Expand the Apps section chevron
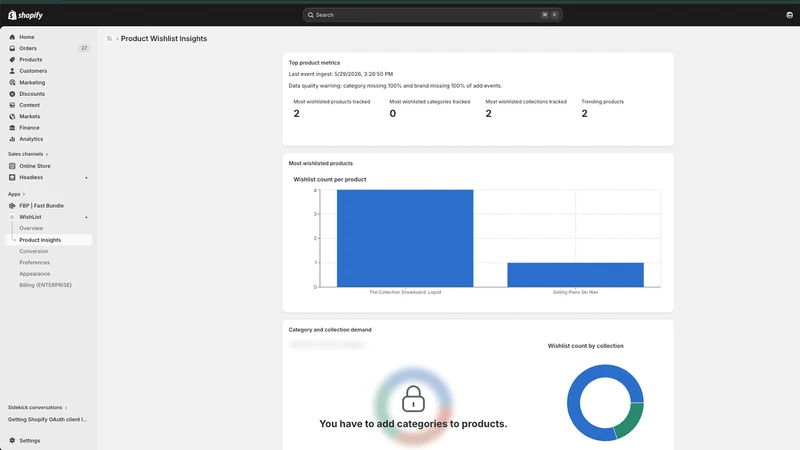Screen dimensions: 800x450 coord(24,194)
